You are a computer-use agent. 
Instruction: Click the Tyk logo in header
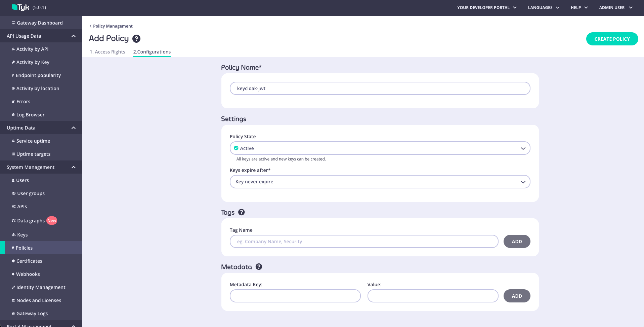[x=21, y=7]
